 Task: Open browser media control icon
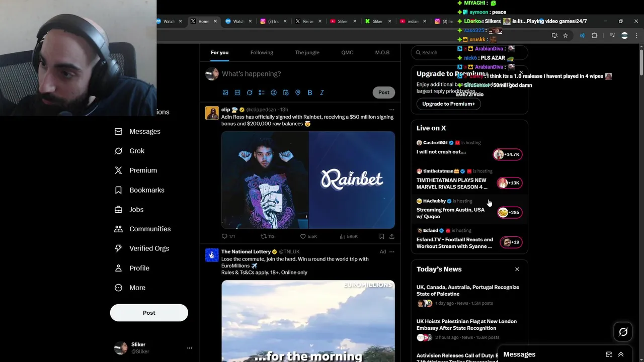click(x=612, y=36)
